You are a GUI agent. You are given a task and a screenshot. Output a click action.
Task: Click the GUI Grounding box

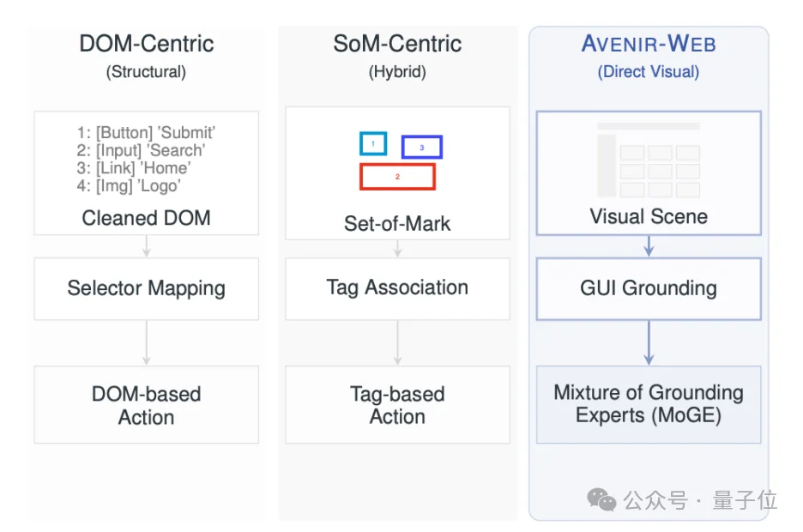pyautogui.click(x=649, y=288)
